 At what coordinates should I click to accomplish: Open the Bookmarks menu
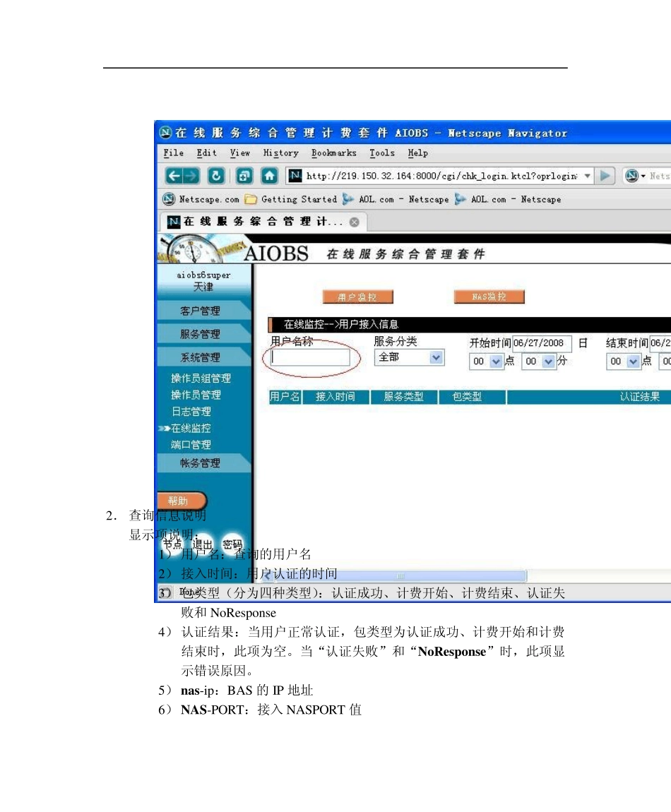click(x=333, y=153)
